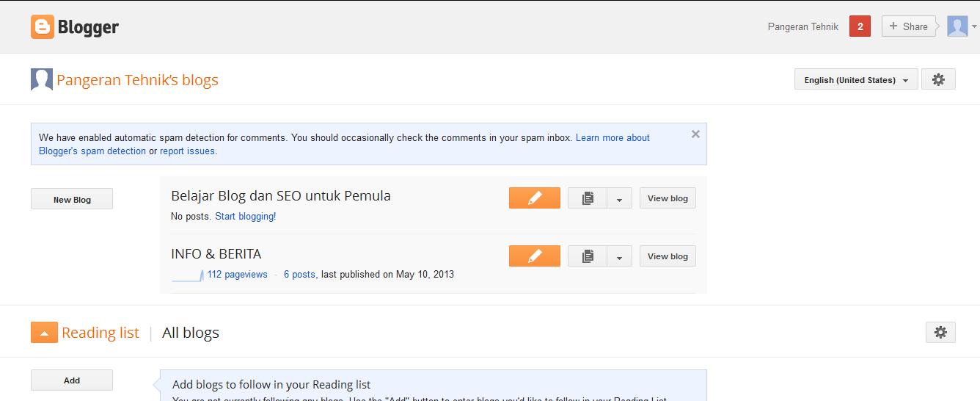
Task: Collapse the Reading list with orange arrow
Action: pos(44,333)
